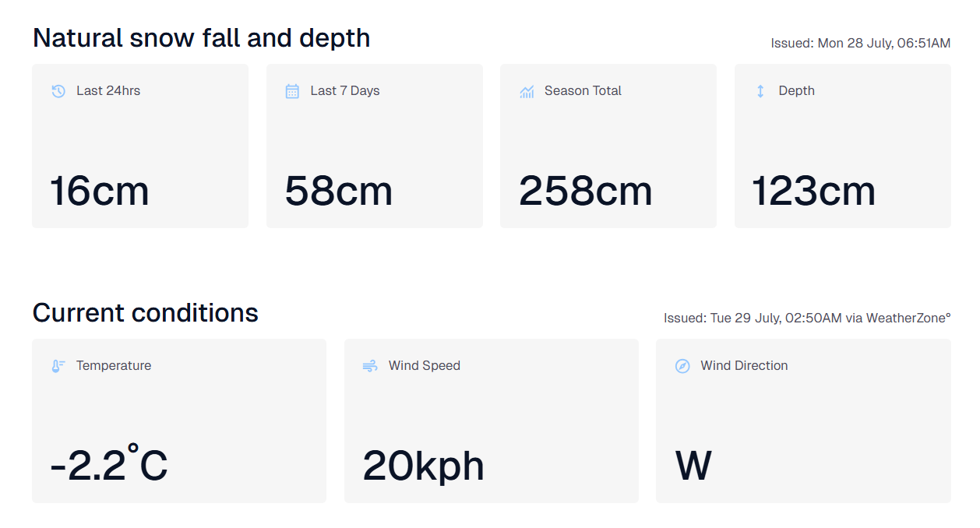Image resolution: width=980 pixels, height=528 pixels.
Task: Click the WeatherZone issued timestamp text
Action: point(807,319)
